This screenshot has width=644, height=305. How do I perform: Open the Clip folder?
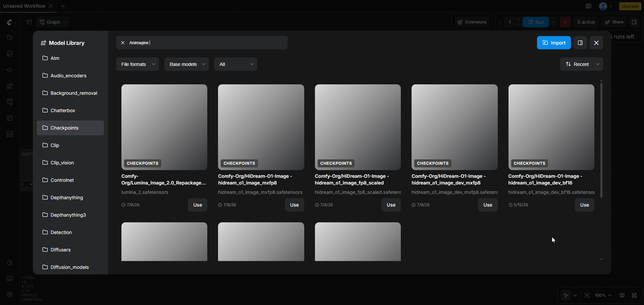(x=70, y=145)
